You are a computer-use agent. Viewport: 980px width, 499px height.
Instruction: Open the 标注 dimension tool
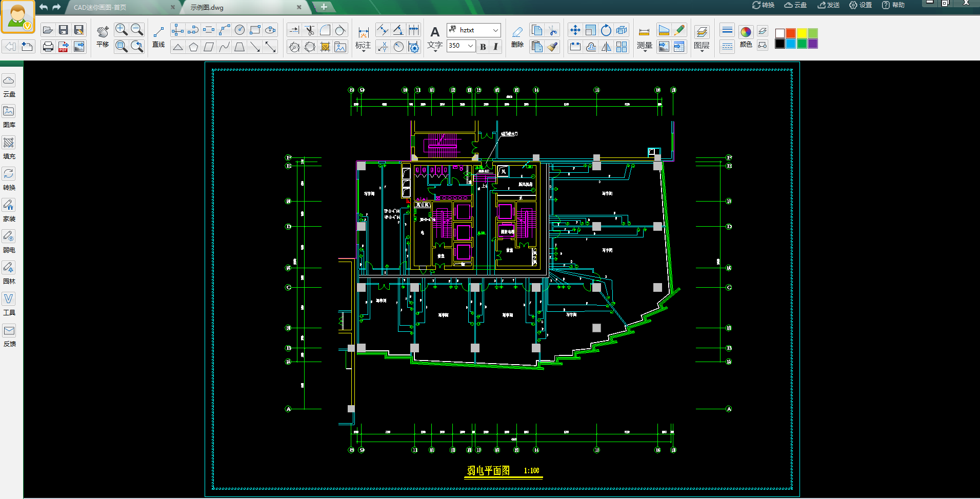click(363, 38)
